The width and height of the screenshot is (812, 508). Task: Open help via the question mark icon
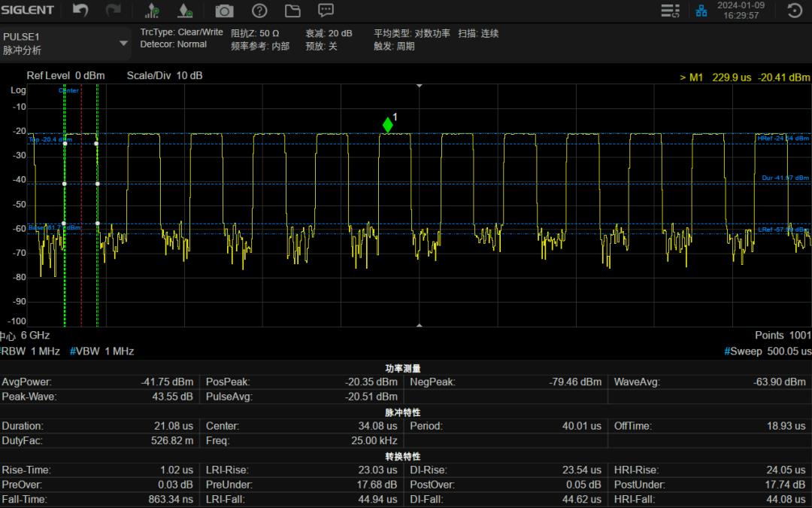click(x=259, y=11)
